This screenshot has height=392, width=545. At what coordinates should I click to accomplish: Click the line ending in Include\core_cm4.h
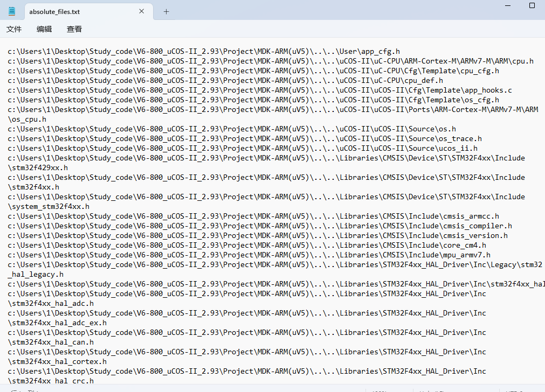pos(247,246)
